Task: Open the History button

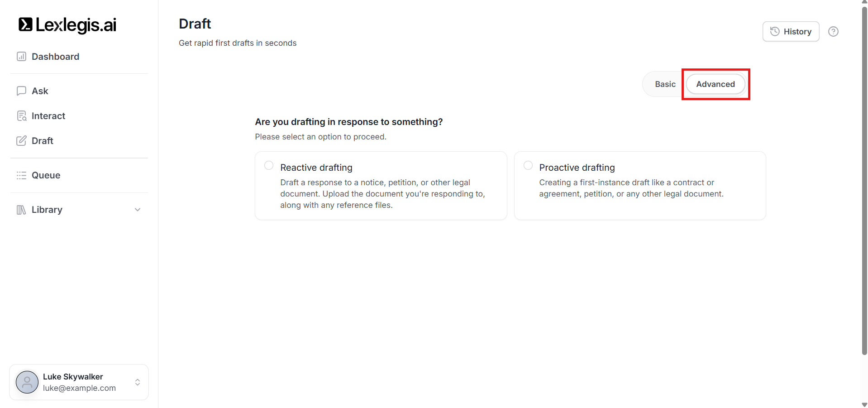Action: 791,32
